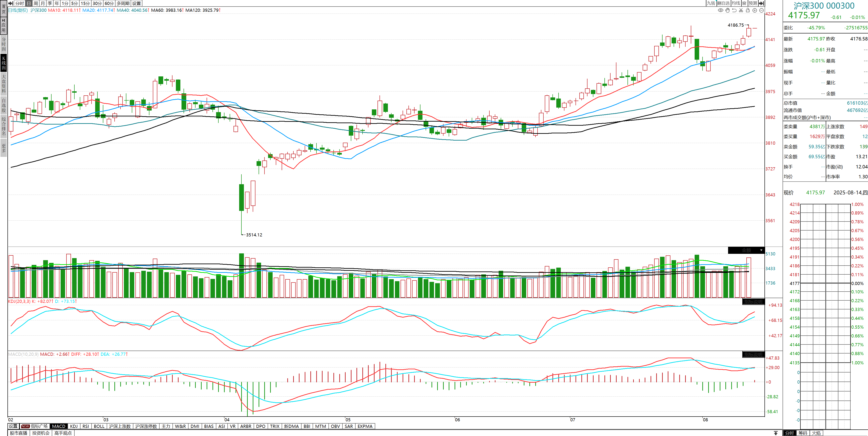Click the undo arrow icon
The image size is (868, 436).
click(x=734, y=10)
